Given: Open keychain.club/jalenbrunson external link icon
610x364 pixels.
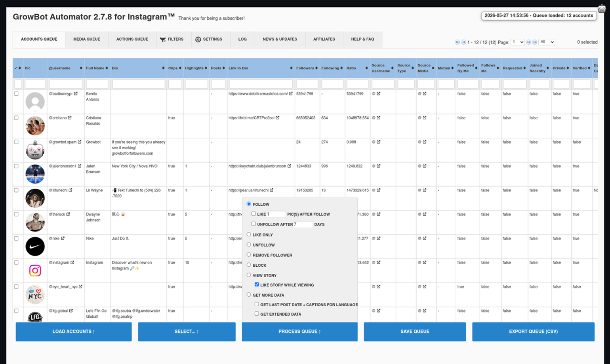Looking at the screenshot, I should click(289, 166).
